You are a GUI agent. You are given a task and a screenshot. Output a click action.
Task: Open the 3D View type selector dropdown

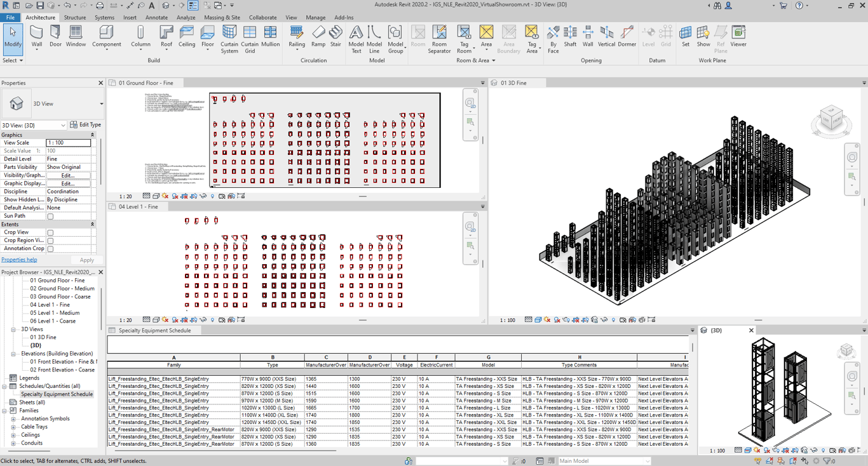tap(101, 104)
